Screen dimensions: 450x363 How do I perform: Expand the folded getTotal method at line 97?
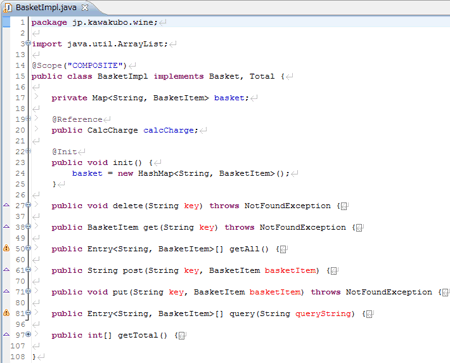[28, 334]
